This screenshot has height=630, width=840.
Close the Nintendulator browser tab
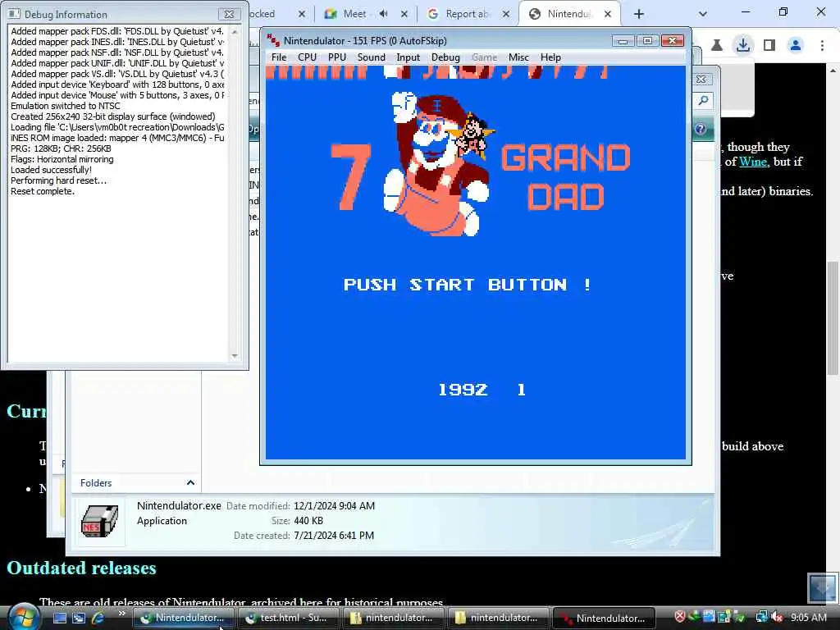608,15
